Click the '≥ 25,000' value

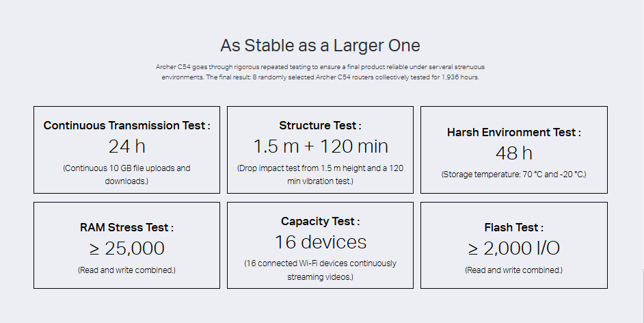pos(126,248)
